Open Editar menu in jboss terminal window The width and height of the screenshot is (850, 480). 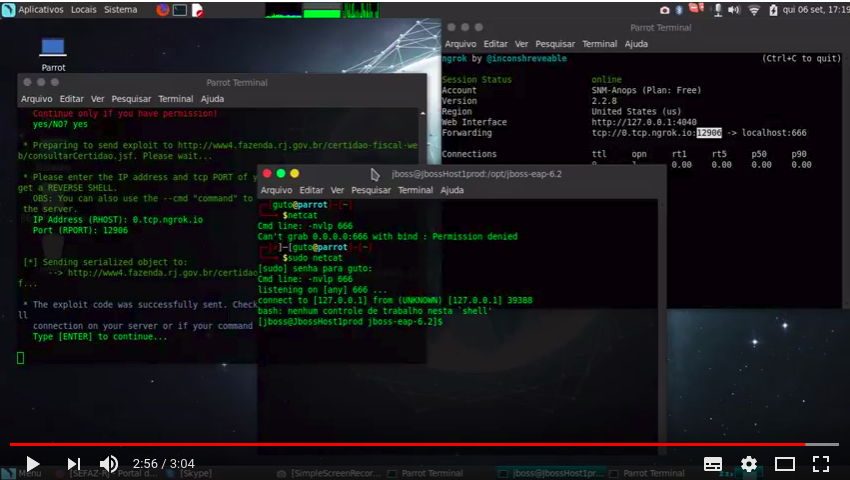point(311,190)
